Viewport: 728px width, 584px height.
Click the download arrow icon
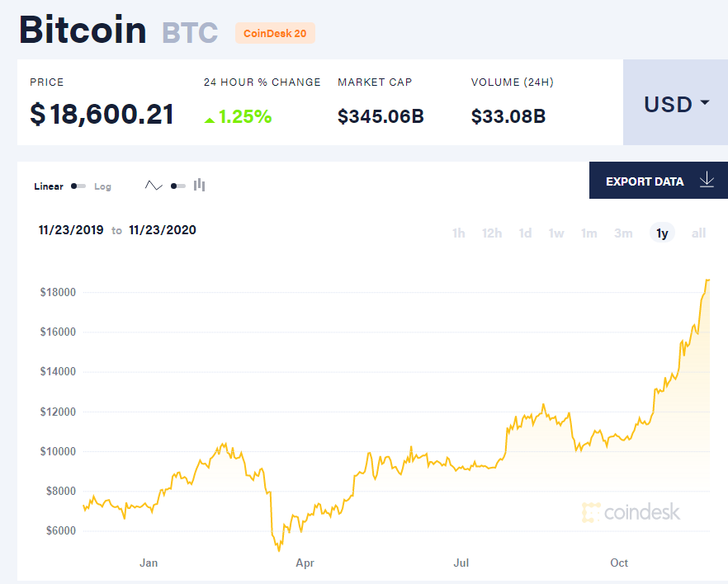[707, 181]
